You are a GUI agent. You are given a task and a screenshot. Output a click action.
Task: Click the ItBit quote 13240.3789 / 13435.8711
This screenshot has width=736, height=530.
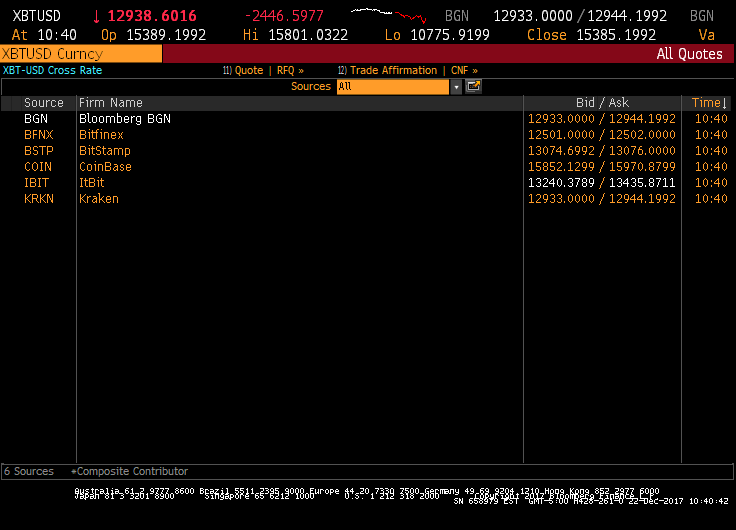602,183
